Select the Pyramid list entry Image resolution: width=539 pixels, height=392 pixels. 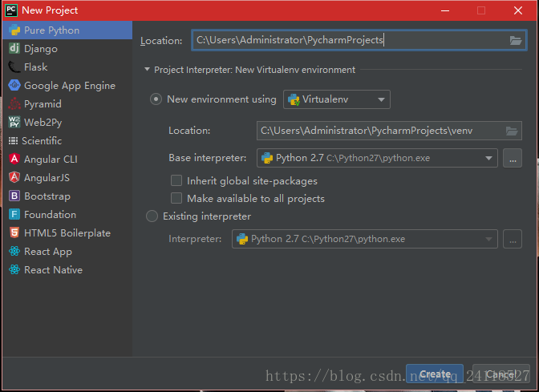pyautogui.click(x=67, y=103)
